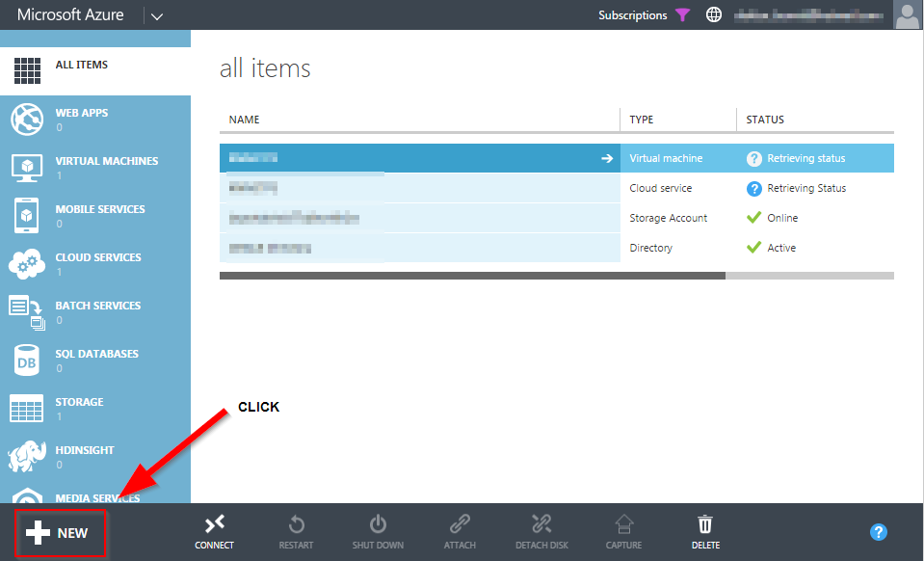Click the Connect toolbar icon
This screenshot has height=561, width=924.
[x=215, y=523]
